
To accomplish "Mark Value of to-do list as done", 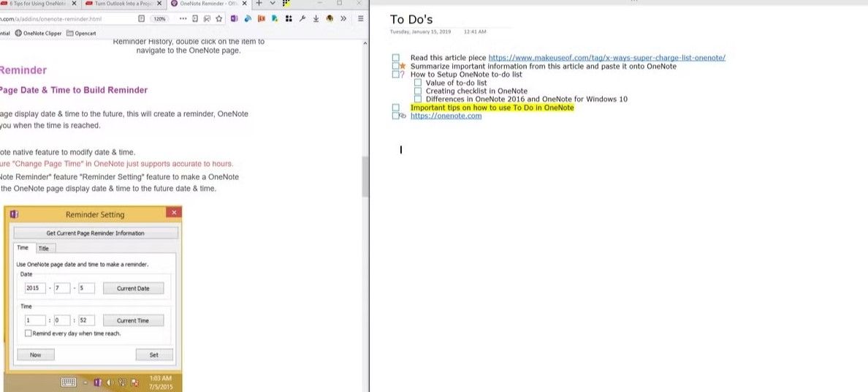I will (x=418, y=83).
